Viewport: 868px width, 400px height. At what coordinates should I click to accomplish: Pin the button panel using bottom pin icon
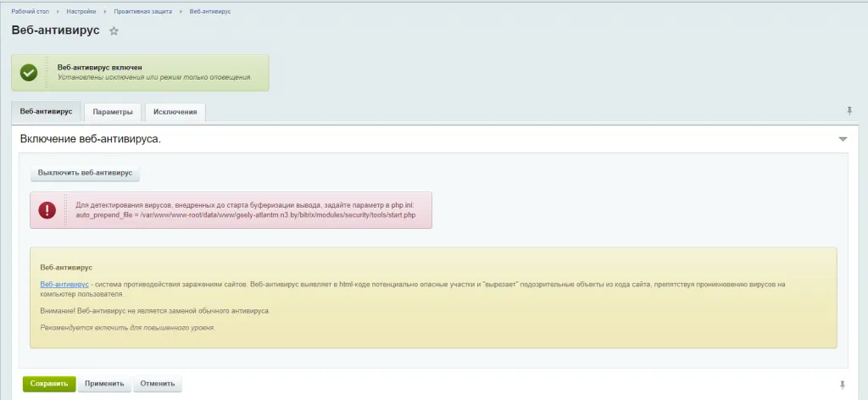point(842,384)
